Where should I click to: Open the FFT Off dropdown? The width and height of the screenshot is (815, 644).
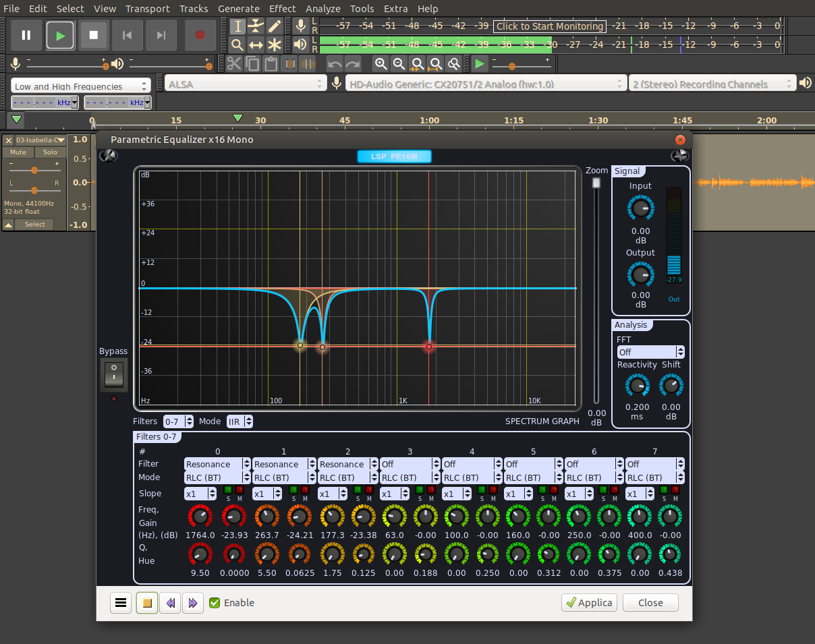click(651, 352)
